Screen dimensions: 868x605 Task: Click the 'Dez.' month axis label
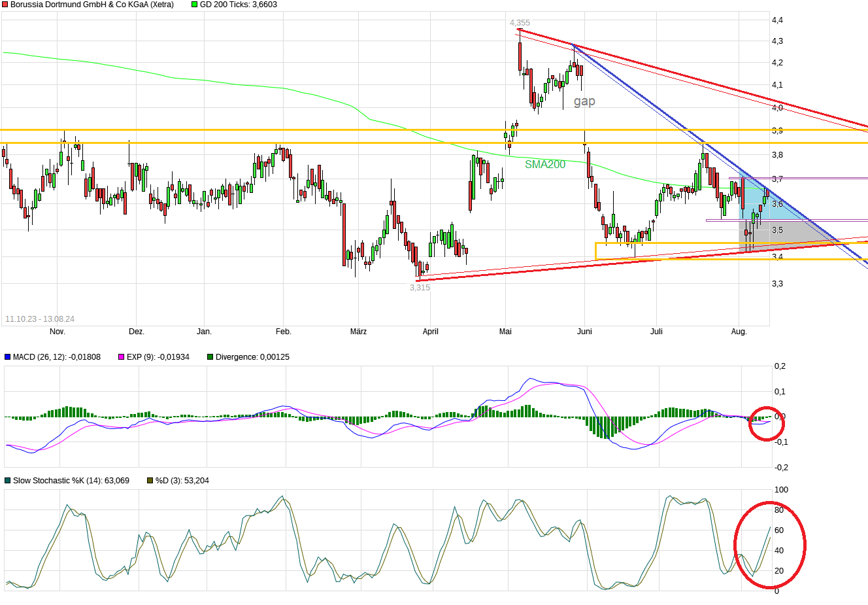click(137, 332)
